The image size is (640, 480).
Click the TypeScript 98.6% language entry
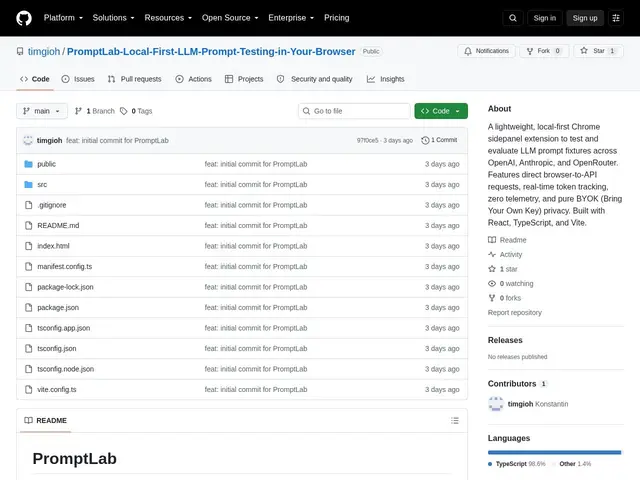coord(517,464)
